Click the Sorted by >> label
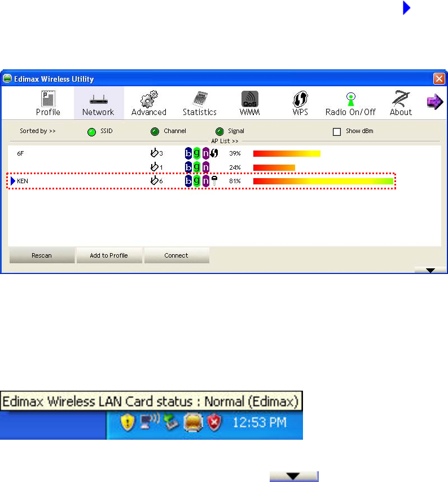The height and width of the screenshot is (482, 448). pyautogui.click(x=38, y=131)
